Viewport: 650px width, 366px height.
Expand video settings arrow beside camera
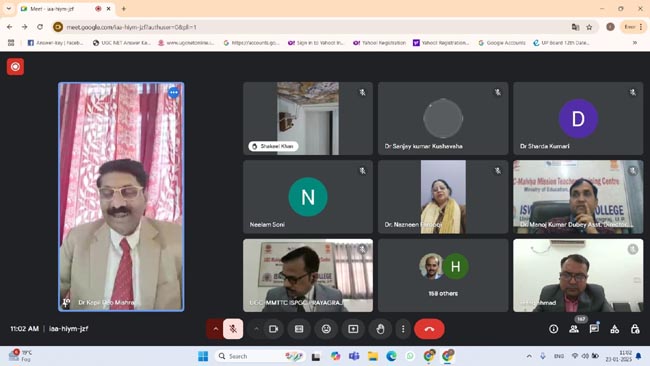click(257, 329)
